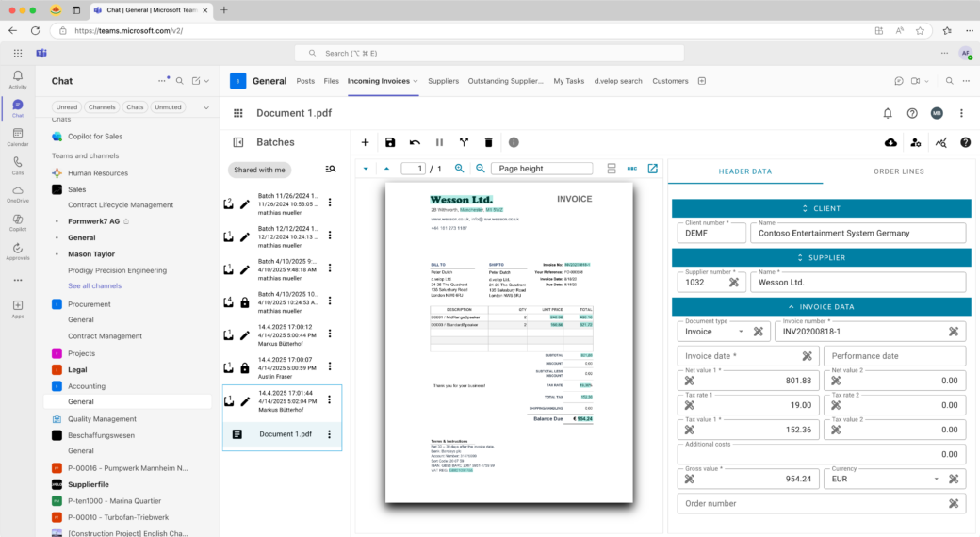This screenshot has width=980, height=537.
Task: Click the cloud download icon
Action: coord(890,142)
